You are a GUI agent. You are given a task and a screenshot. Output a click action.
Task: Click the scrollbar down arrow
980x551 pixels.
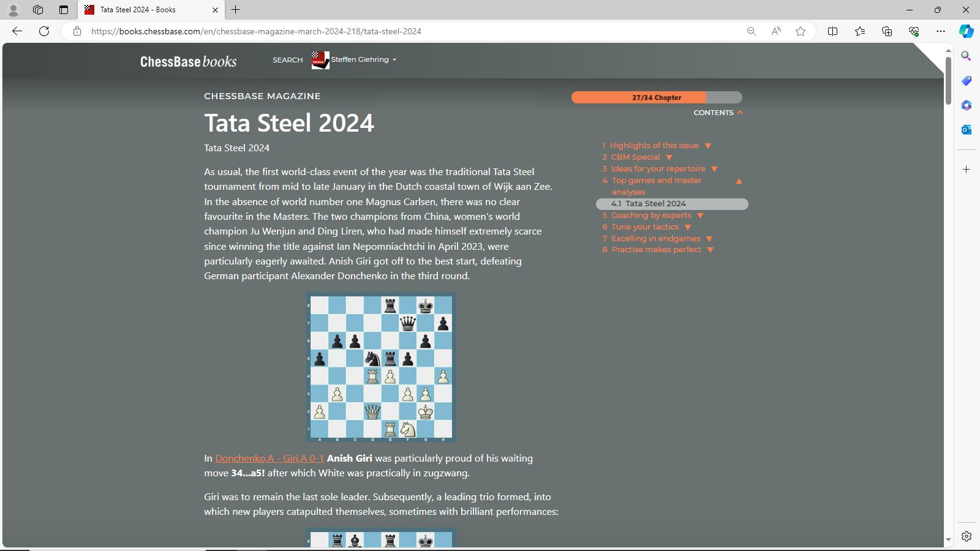948,540
